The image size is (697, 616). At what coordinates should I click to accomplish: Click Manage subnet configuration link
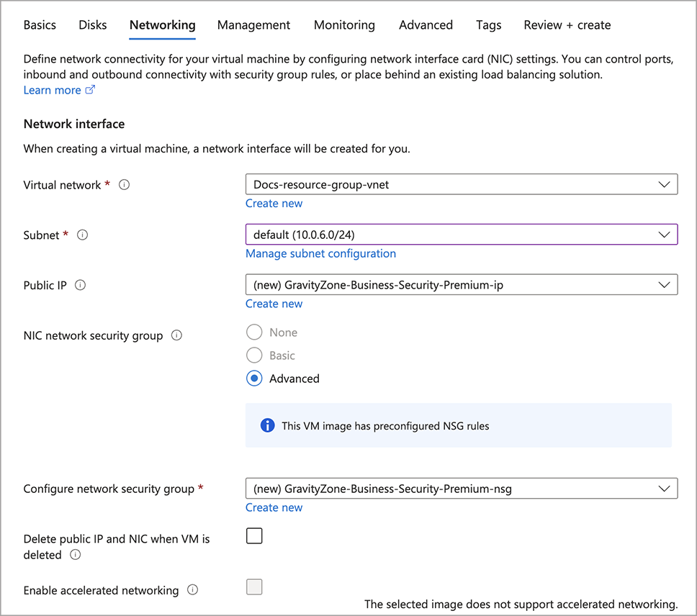[x=320, y=253]
